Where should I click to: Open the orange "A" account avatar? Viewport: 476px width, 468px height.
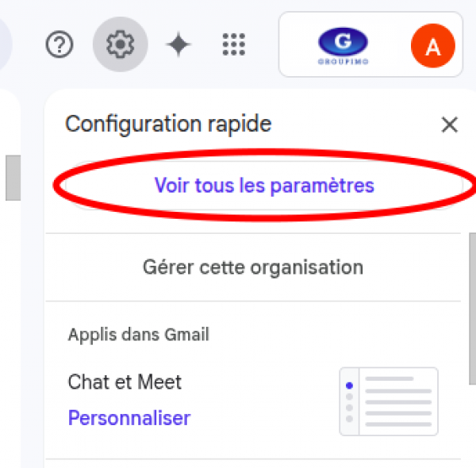(x=433, y=45)
